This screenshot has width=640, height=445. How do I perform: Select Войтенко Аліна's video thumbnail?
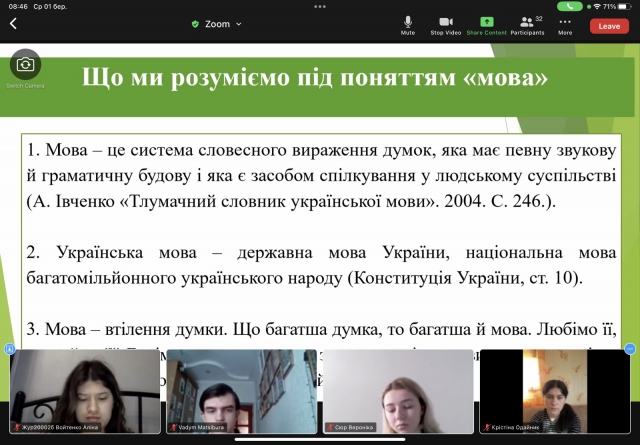(x=85, y=391)
